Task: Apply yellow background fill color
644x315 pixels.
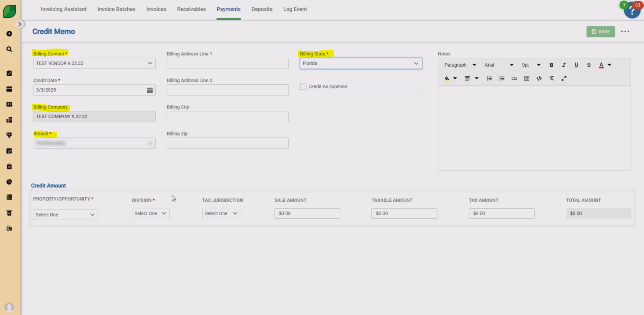Action: (447, 79)
